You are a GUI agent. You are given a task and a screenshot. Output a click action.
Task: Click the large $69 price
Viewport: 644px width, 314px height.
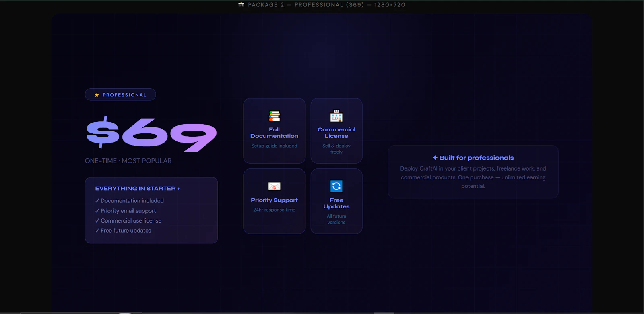click(x=151, y=134)
